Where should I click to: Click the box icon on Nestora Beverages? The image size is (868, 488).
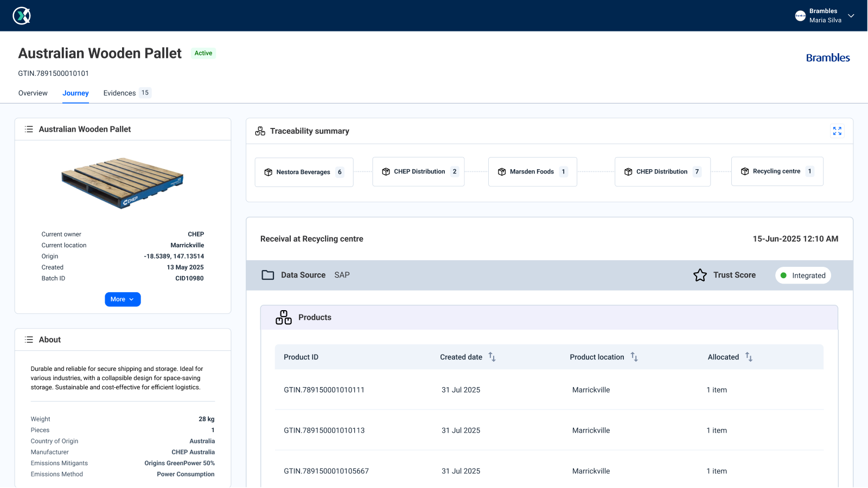pyautogui.click(x=268, y=172)
